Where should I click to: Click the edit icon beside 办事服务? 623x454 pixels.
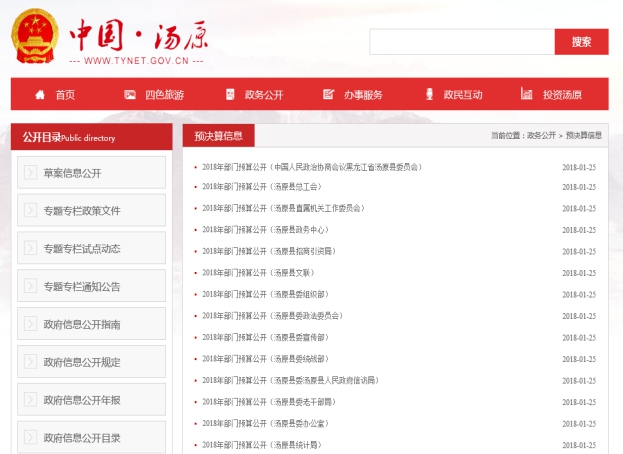click(329, 95)
